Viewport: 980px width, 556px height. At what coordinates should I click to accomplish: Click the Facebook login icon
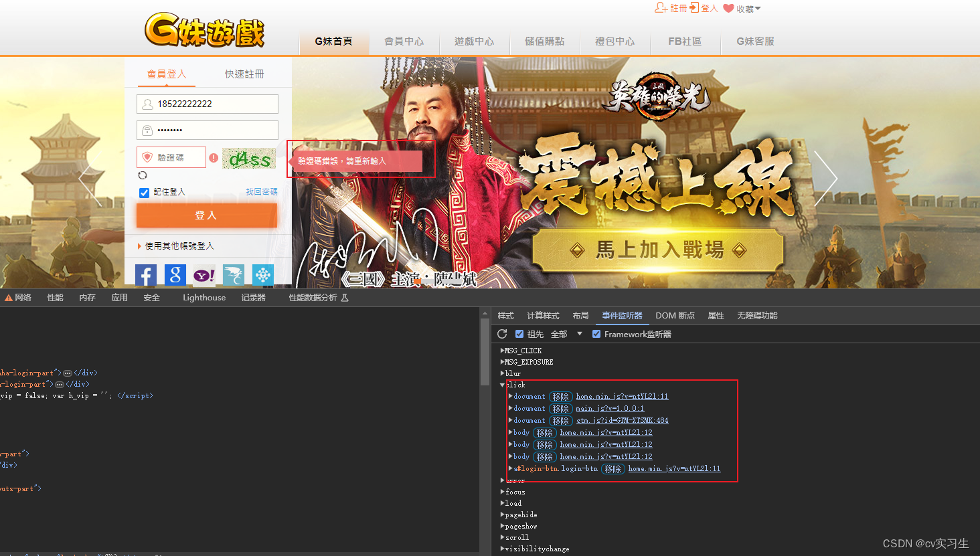click(146, 275)
